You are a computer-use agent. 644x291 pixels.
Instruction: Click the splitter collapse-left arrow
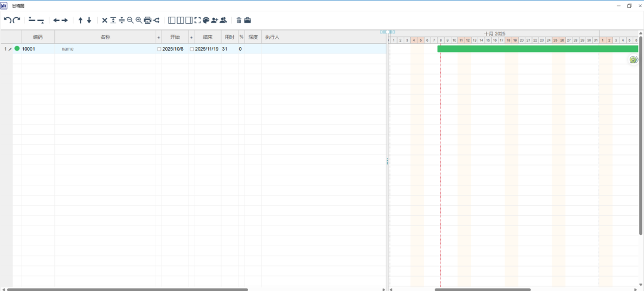coord(382,32)
